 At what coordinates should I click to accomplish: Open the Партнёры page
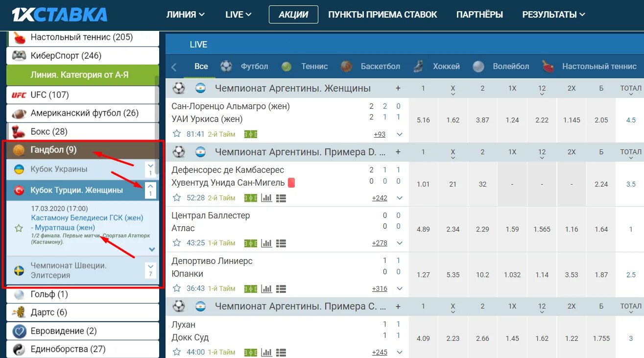[479, 15]
